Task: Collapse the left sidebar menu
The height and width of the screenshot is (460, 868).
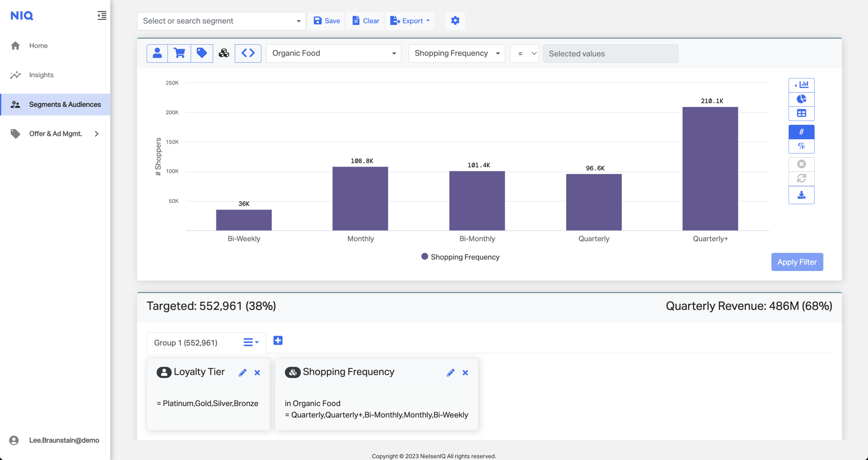Action: point(102,16)
